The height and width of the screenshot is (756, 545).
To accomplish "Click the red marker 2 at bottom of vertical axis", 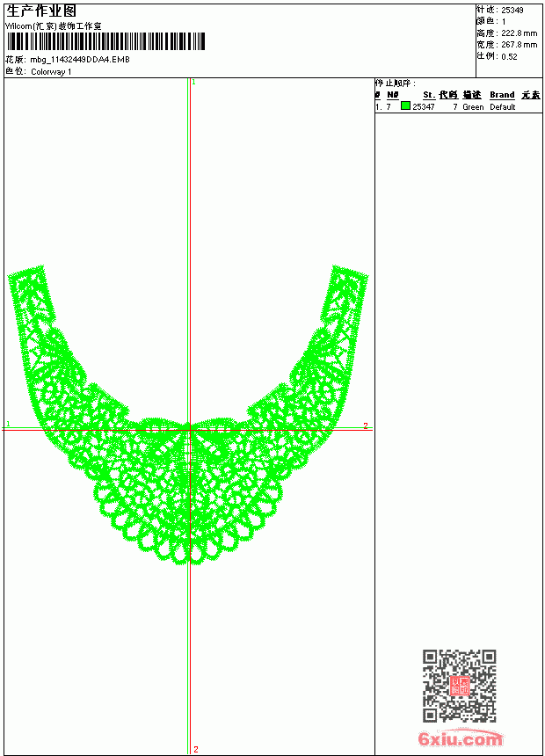I will pyautogui.click(x=196, y=749).
